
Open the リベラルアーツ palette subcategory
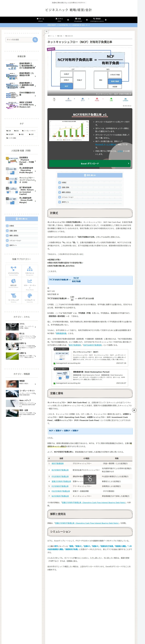click(30, 298)
